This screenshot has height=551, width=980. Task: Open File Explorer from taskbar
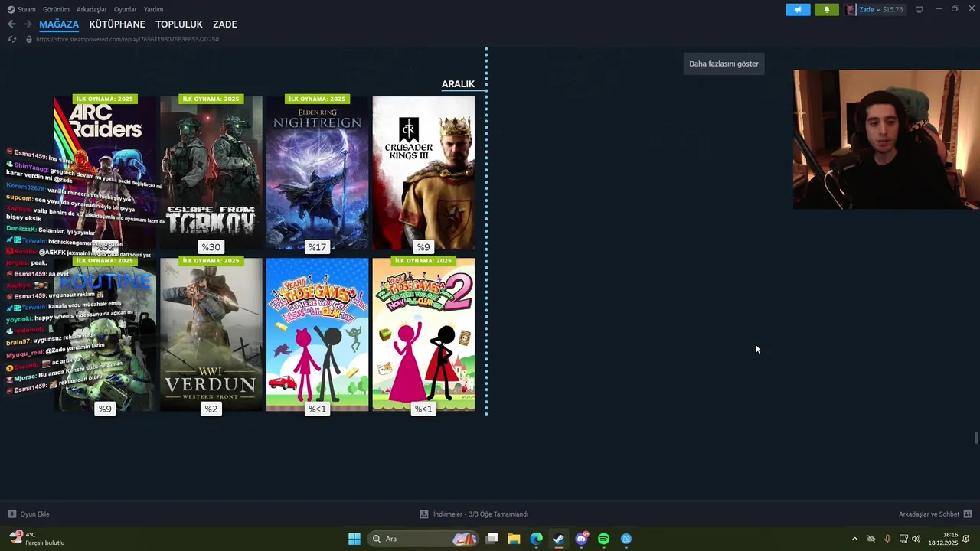tap(514, 539)
